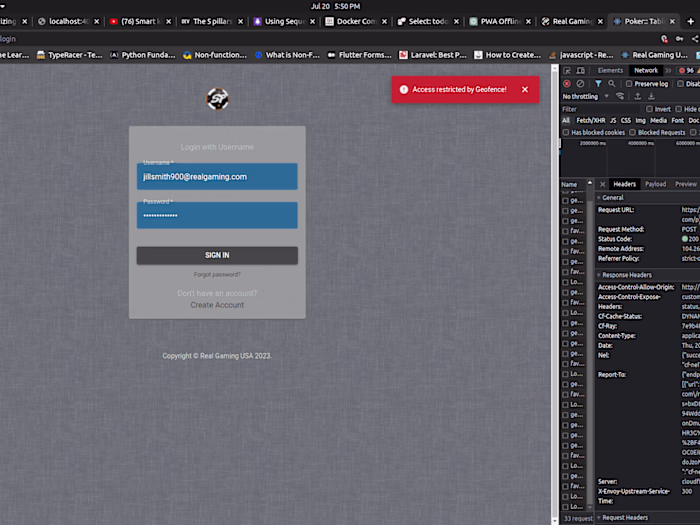Toggle Hide data URLs checkbox
This screenshot has height=525, width=700.
pyautogui.click(x=679, y=109)
